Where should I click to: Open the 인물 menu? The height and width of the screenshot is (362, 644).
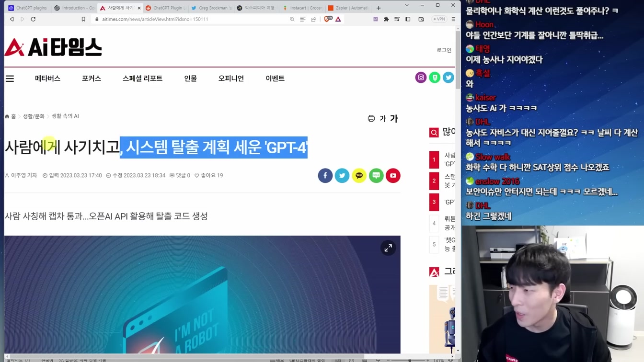tap(190, 79)
